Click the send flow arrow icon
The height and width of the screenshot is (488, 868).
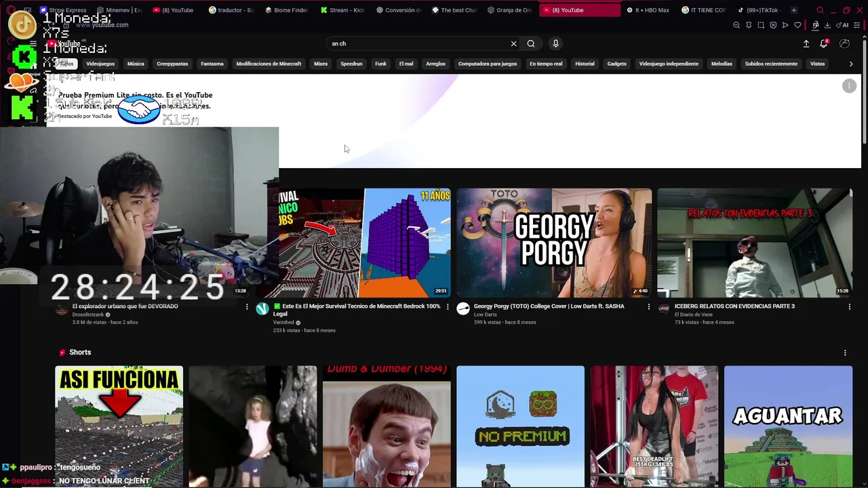click(x=785, y=25)
